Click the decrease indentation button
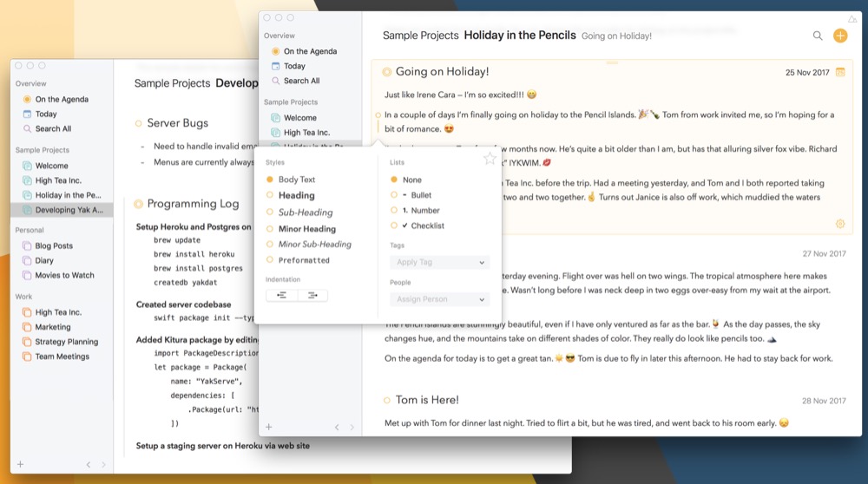 (x=282, y=296)
